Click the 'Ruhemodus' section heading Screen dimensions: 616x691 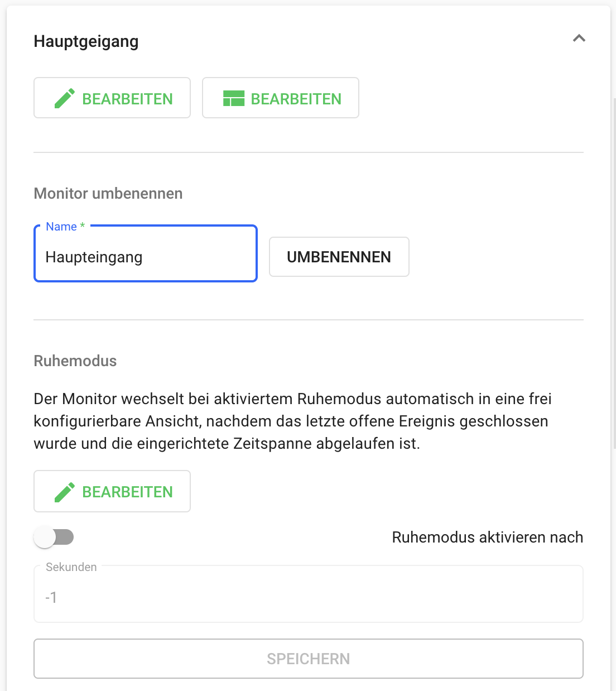click(75, 361)
